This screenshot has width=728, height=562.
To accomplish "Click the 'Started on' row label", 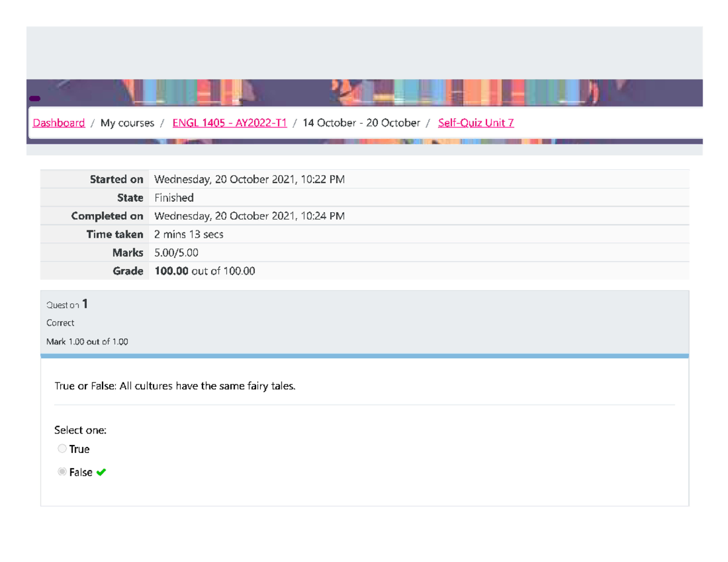I will coord(116,179).
